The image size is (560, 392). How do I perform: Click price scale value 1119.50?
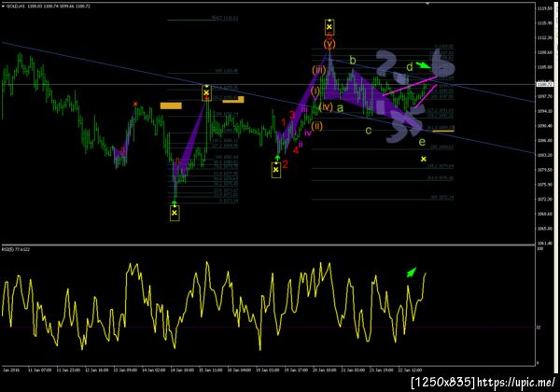545,8
